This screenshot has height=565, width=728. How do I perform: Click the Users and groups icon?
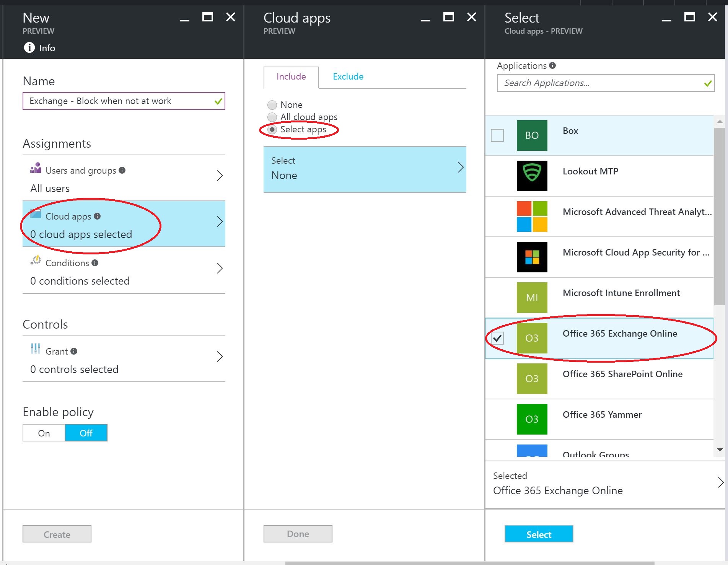pyautogui.click(x=36, y=168)
